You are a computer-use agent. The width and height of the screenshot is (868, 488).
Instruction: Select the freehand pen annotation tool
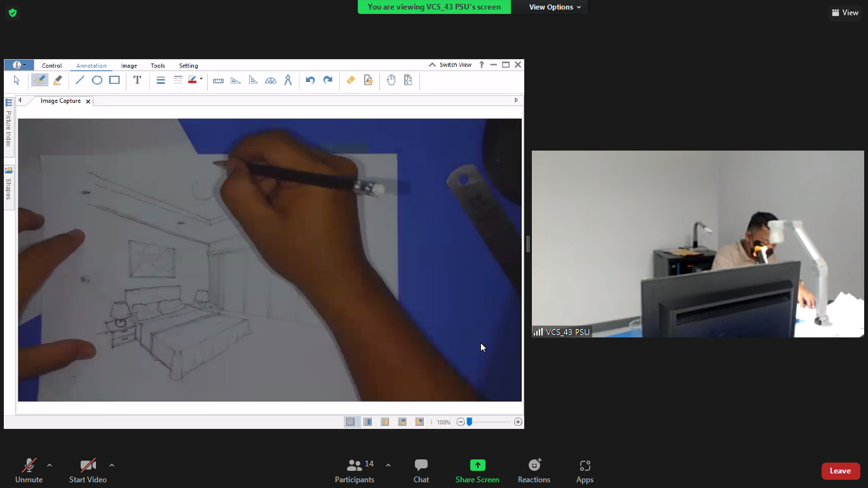(39, 80)
